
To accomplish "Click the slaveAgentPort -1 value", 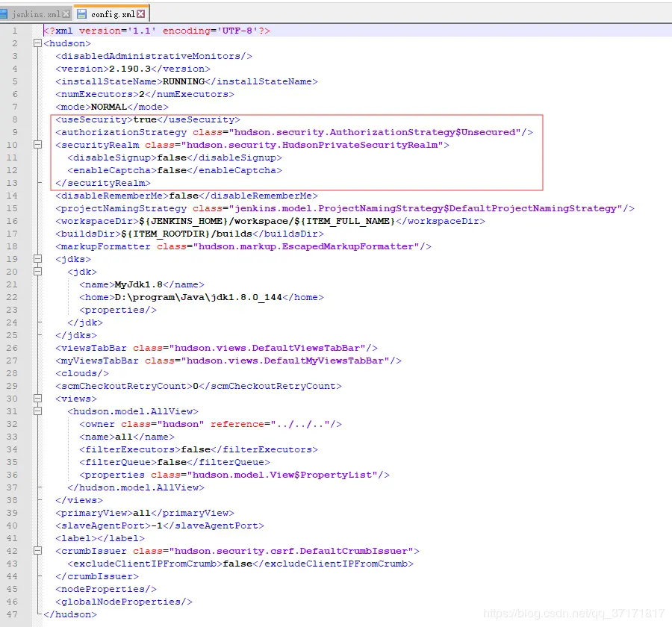I will tap(157, 525).
